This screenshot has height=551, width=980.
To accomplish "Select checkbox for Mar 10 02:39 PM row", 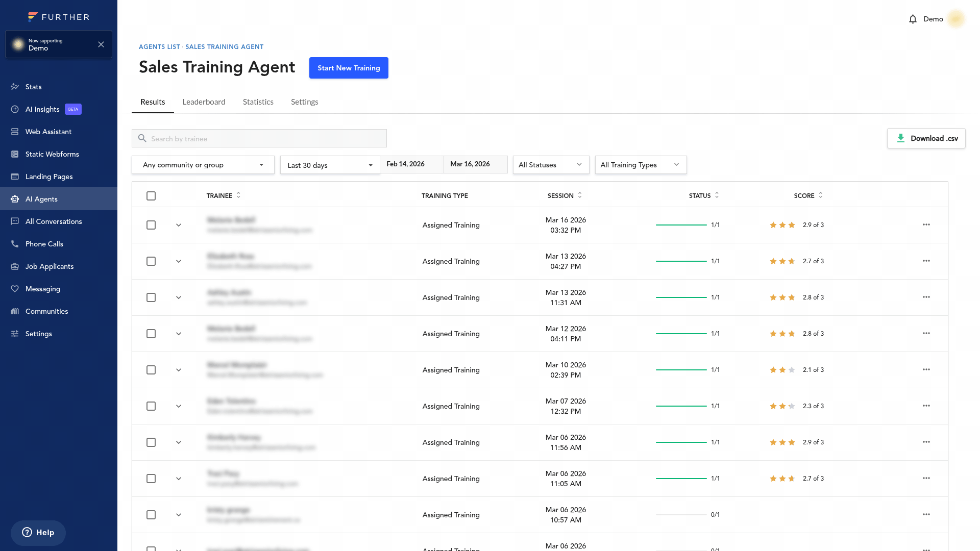I will pos(151,370).
